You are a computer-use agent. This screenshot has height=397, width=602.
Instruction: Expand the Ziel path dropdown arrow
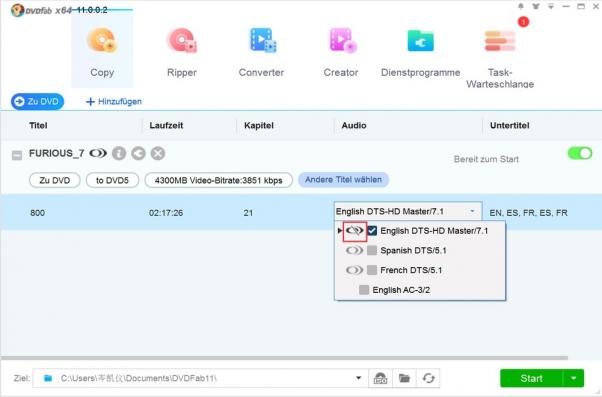coord(359,378)
